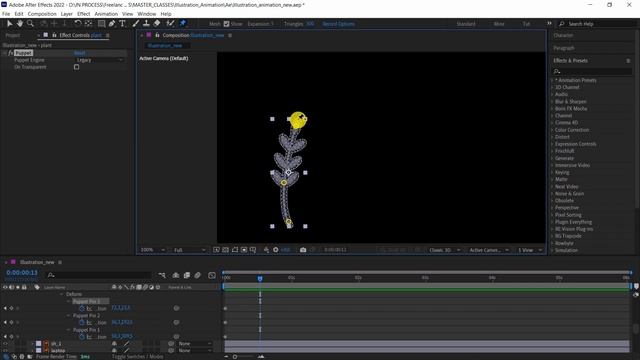Expand the Distort effects category

(552, 137)
